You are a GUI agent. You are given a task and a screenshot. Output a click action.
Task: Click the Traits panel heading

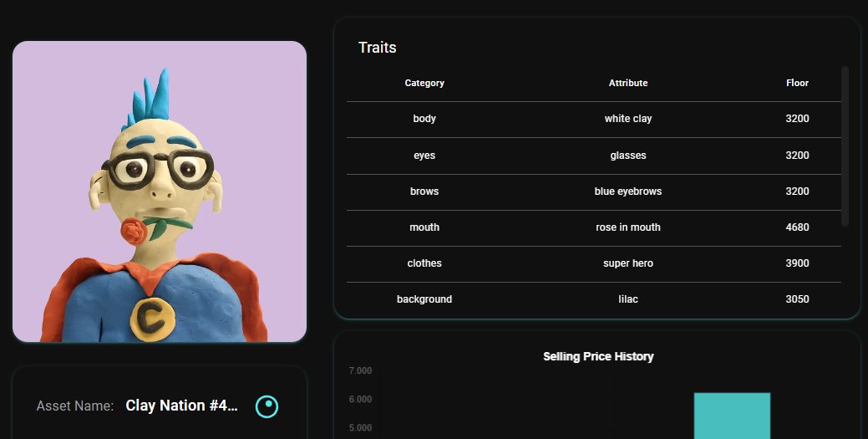click(377, 48)
